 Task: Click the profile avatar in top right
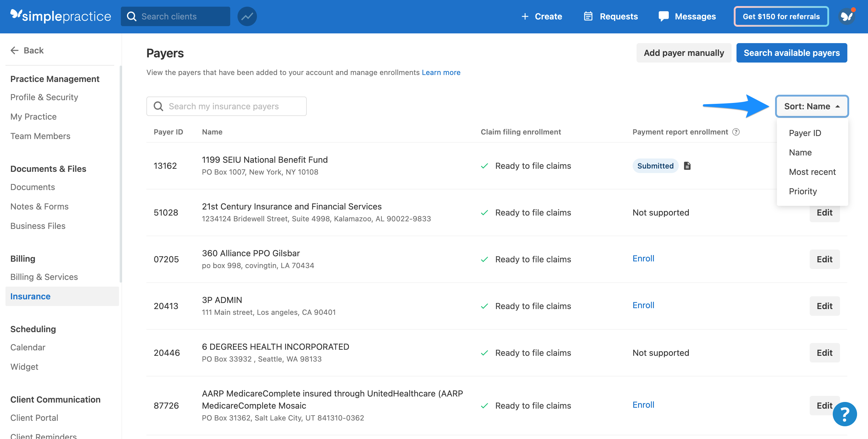pyautogui.click(x=847, y=16)
